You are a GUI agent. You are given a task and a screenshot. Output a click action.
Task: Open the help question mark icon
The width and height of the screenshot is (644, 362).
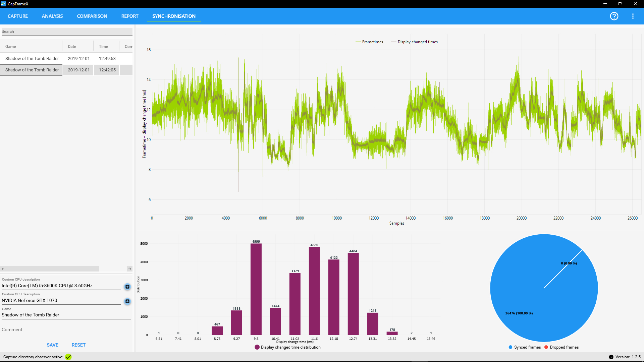(x=614, y=16)
